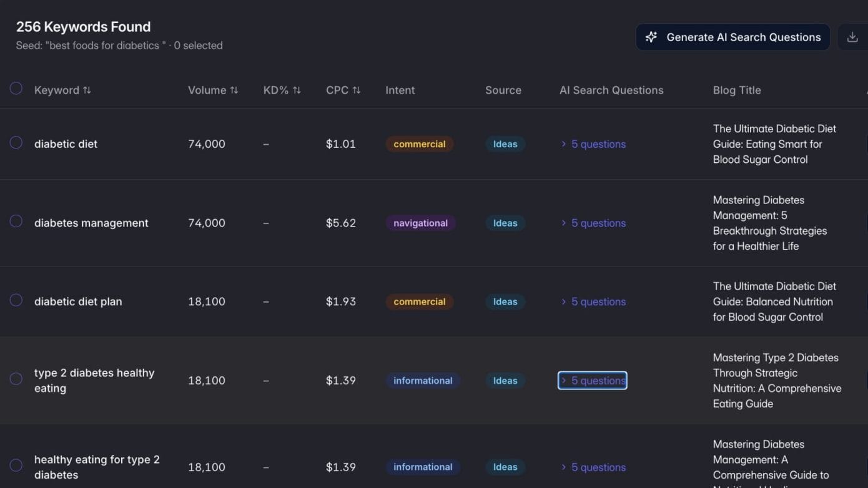
Task: Click the navigational intent badge
Action: click(420, 223)
